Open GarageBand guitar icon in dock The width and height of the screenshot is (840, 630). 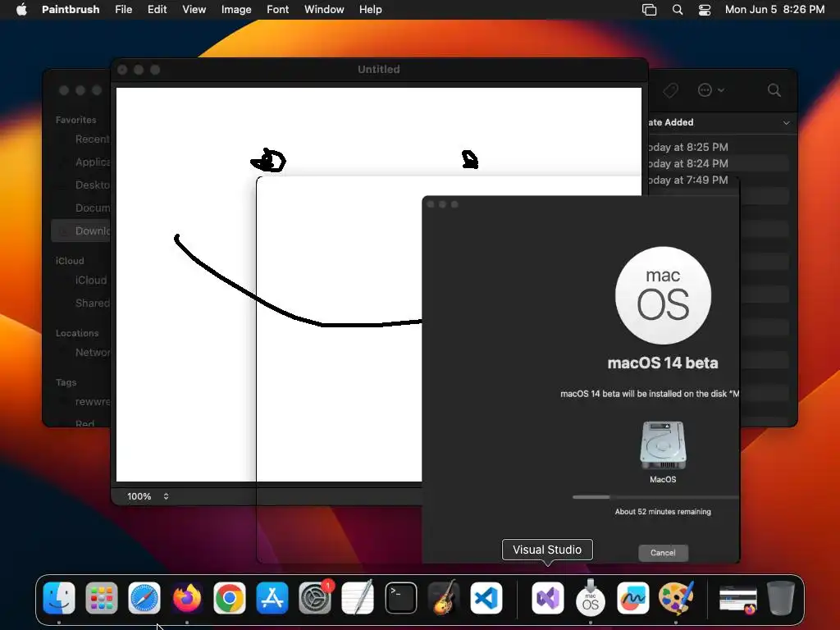pos(444,598)
